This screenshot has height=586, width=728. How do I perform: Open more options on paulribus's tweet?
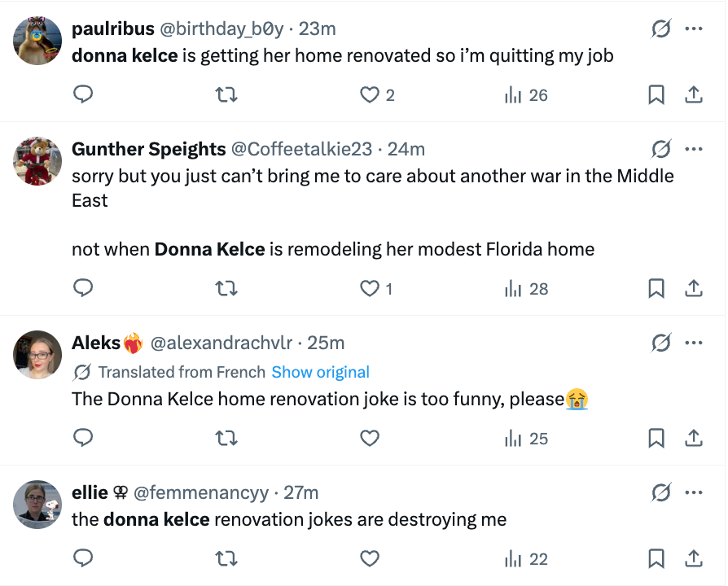[694, 29]
